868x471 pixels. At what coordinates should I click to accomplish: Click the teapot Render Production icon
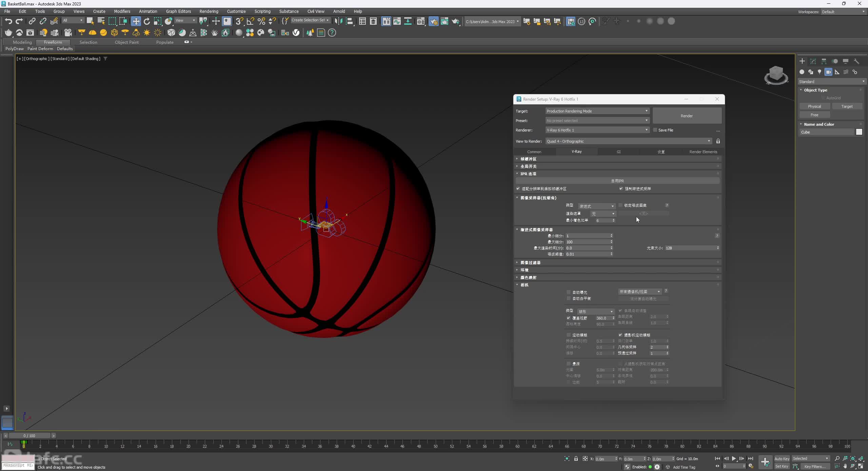click(455, 21)
